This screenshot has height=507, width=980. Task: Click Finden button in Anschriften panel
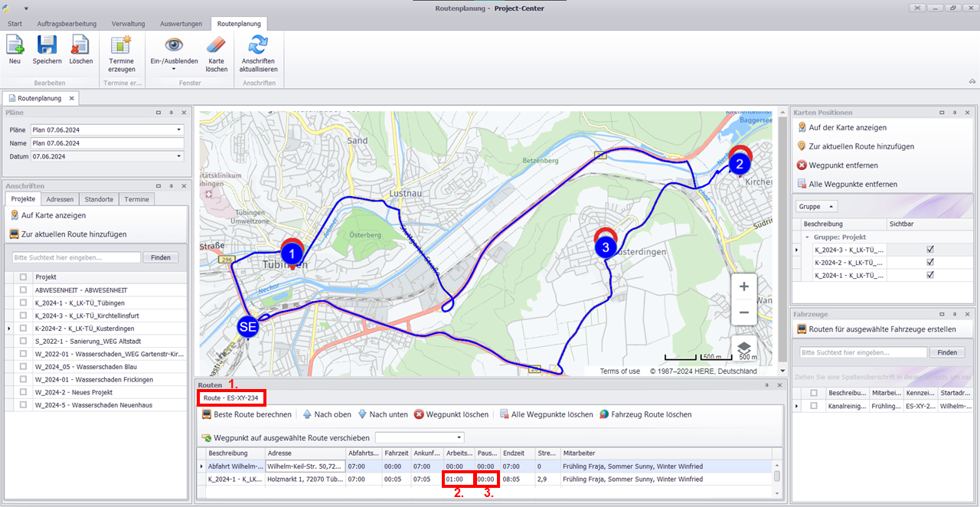pyautogui.click(x=160, y=257)
